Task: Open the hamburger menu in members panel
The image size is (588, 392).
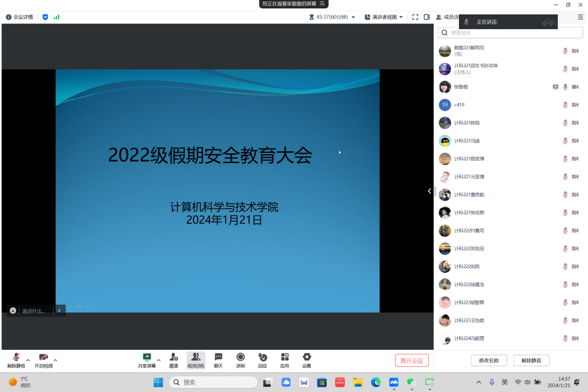Action: (x=580, y=17)
